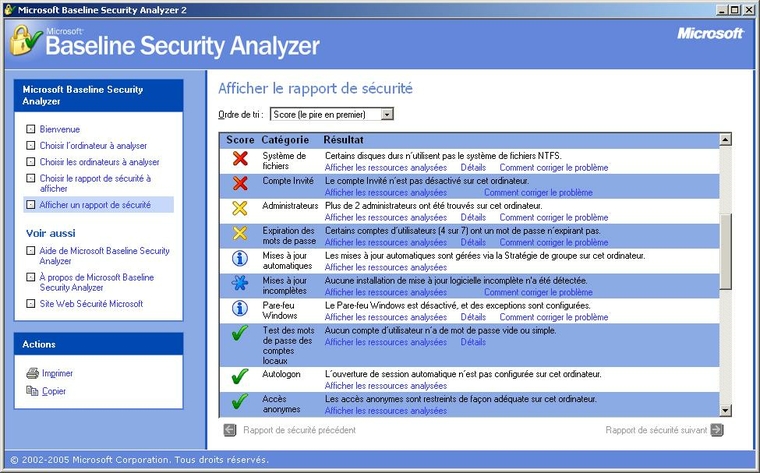Click the info icon for Pare-feu Windows
This screenshot has width=760, height=473.
coord(240,308)
